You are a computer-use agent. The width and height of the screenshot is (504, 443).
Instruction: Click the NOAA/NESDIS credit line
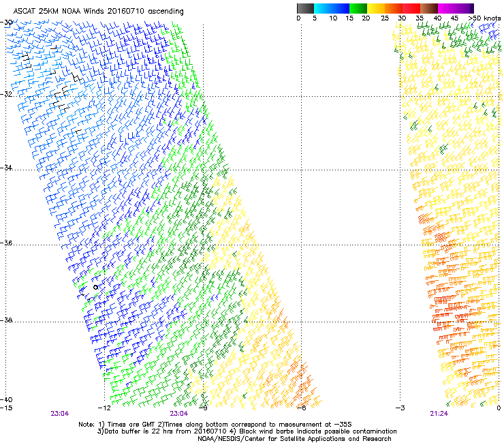click(294, 439)
